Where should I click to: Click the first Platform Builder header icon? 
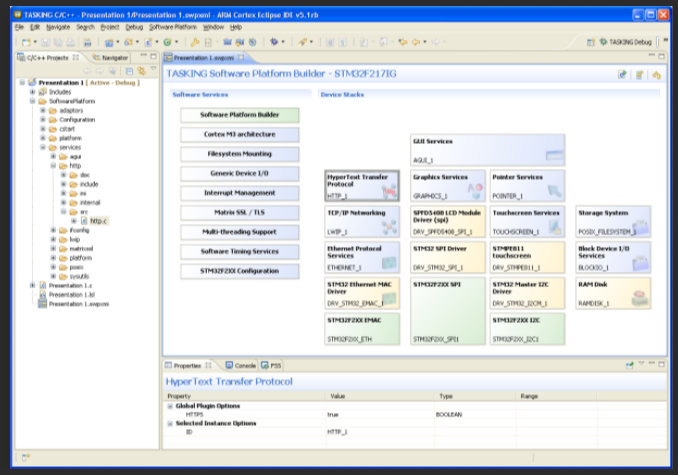tap(622, 74)
